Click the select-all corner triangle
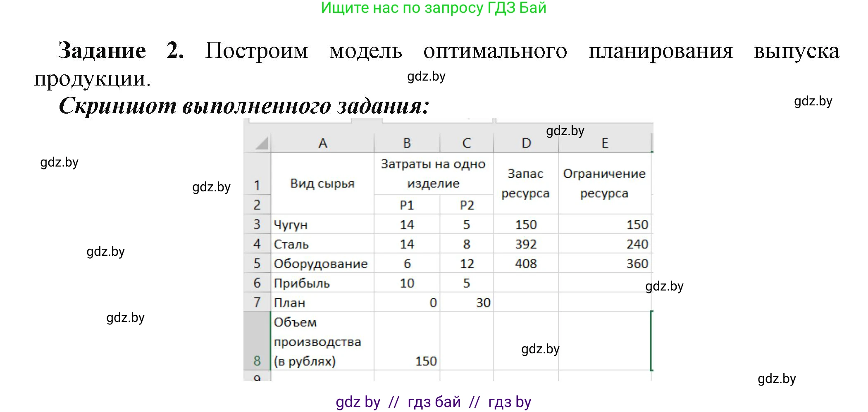The image size is (868, 412). pyautogui.click(x=262, y=143)
